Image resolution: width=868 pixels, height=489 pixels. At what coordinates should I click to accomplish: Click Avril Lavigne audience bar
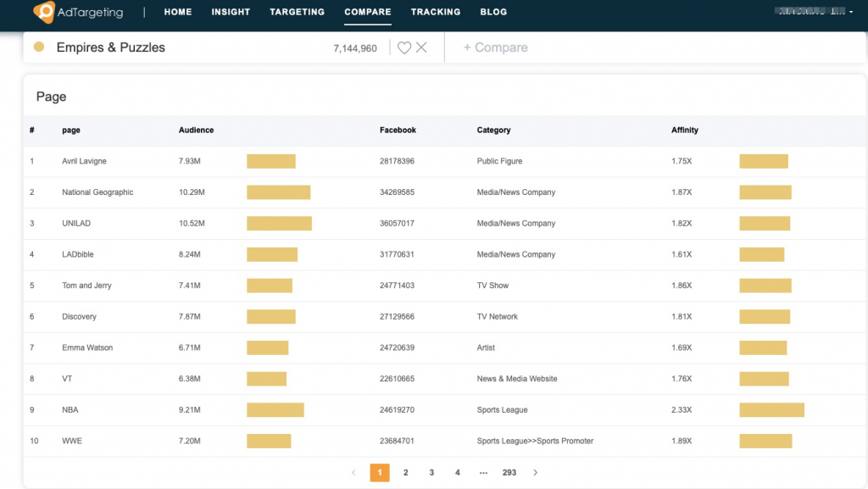pos(271,161)
